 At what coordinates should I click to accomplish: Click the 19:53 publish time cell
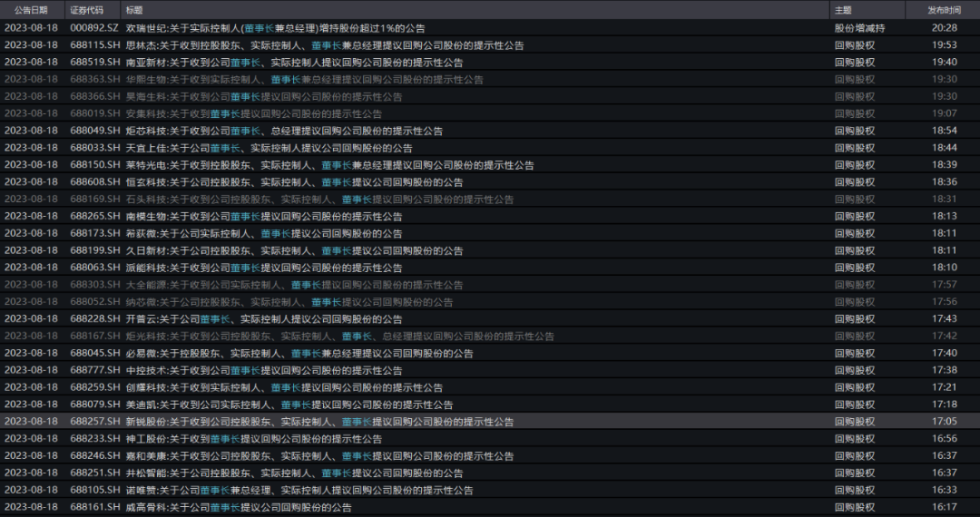(x=945, y=45)
